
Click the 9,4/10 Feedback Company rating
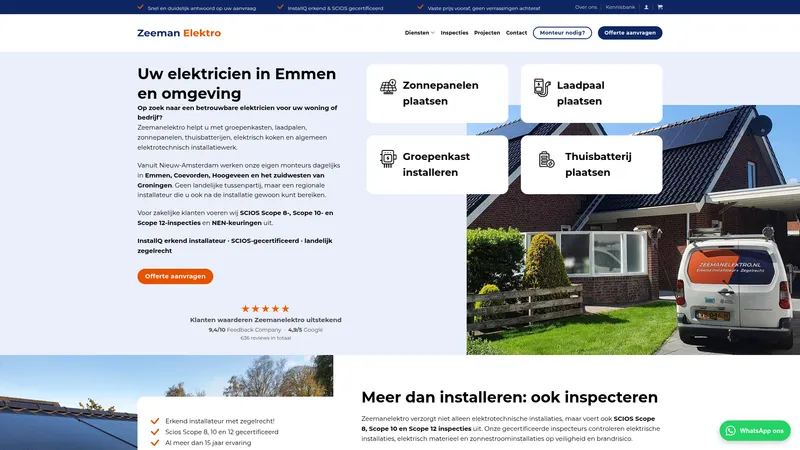[244, 330]
